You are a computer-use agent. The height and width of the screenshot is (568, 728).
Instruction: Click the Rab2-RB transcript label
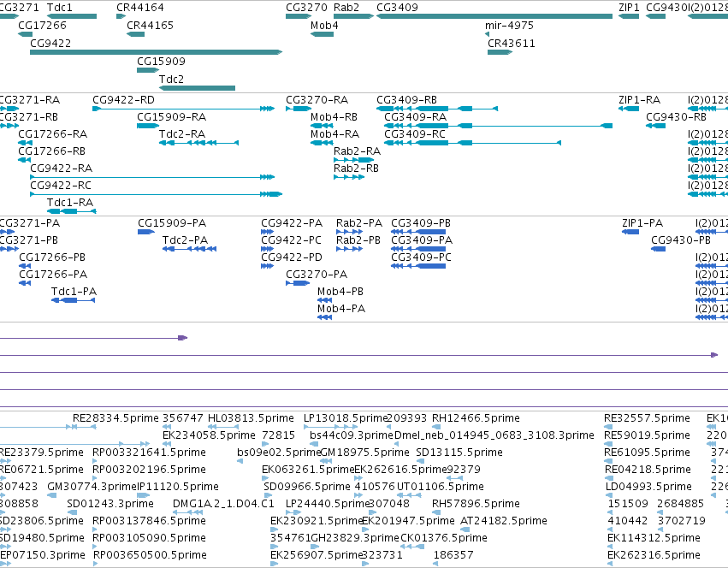(x=356, y=169)
